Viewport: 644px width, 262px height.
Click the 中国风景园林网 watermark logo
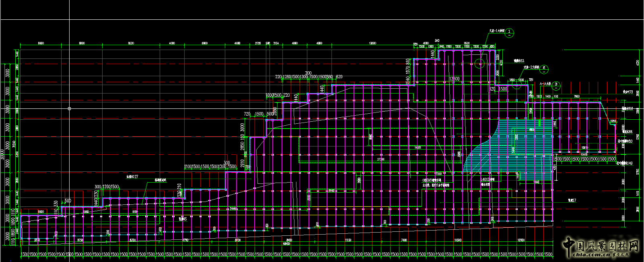601,245
